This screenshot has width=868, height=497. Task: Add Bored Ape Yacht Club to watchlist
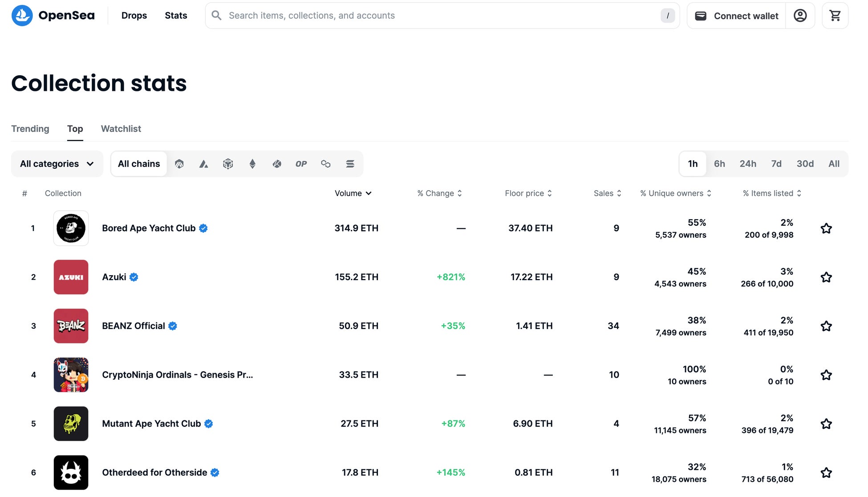(826, 228)
